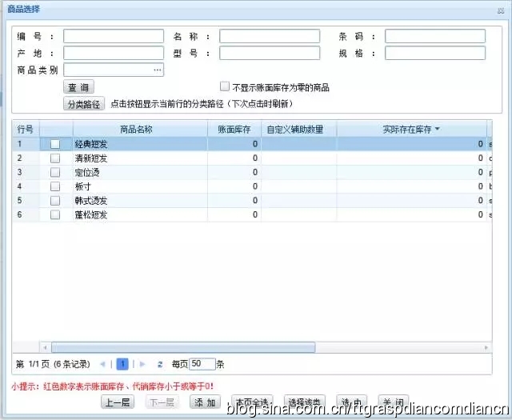Screen dimensions: 512x420
Task: Click the 每页 page size field
Action: (x=202, y=364)
